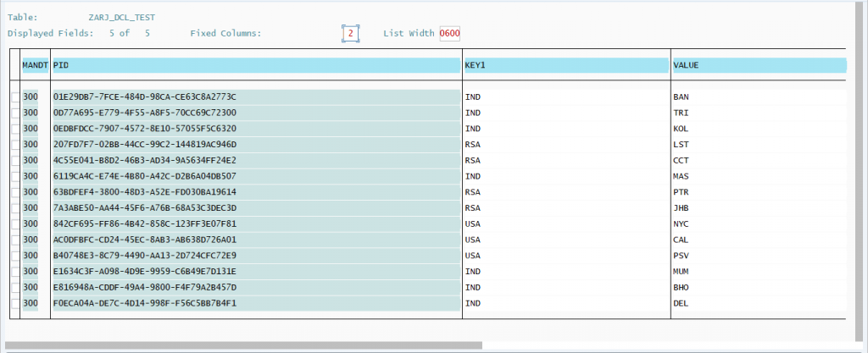
Task: Click the vertical scrollbar on right edge
Action: (860, 171)
